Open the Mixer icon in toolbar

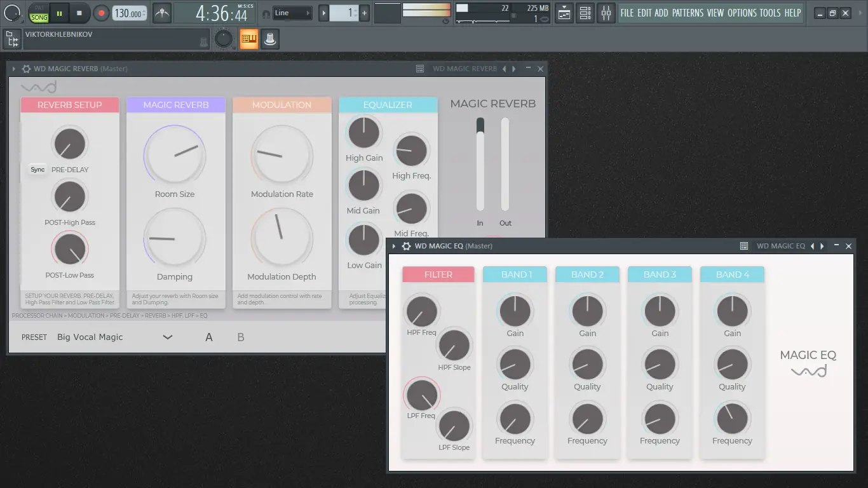[x=606, y=13]
